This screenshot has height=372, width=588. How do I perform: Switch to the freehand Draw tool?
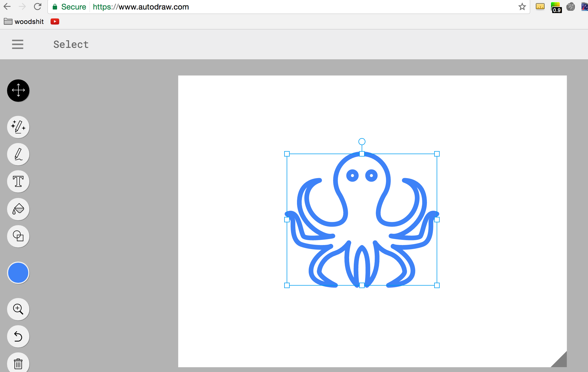(x=18, y=154)
